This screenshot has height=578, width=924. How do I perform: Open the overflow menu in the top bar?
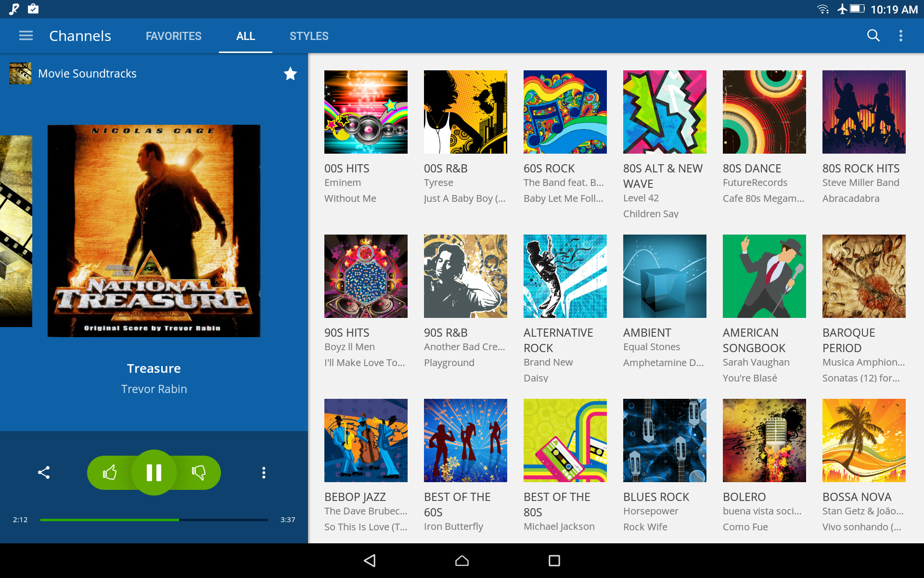point(901,35)
